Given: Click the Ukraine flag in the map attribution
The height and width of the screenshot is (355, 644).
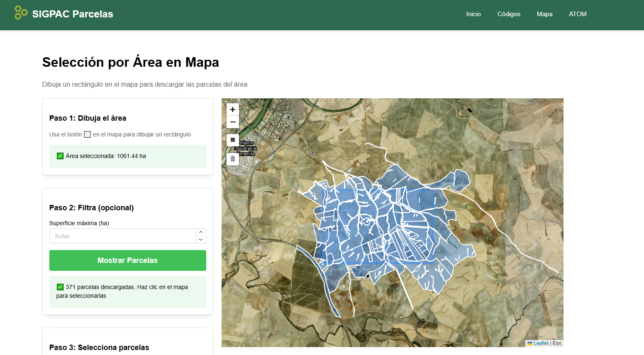Looking at the screenshot, I should pyautogui.click(x=531, y=343).
